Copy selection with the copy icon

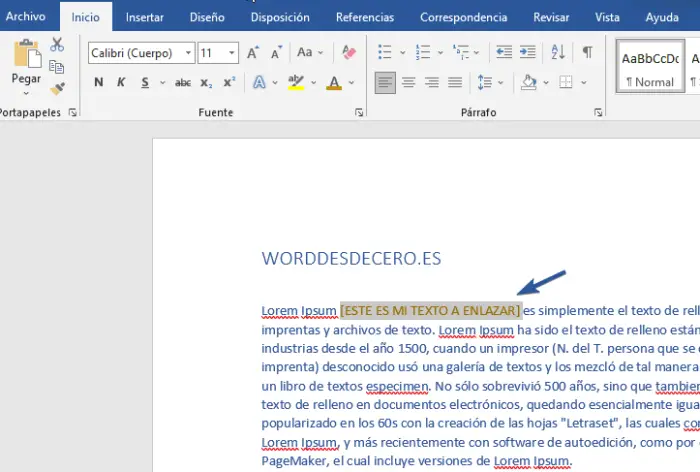57,67
